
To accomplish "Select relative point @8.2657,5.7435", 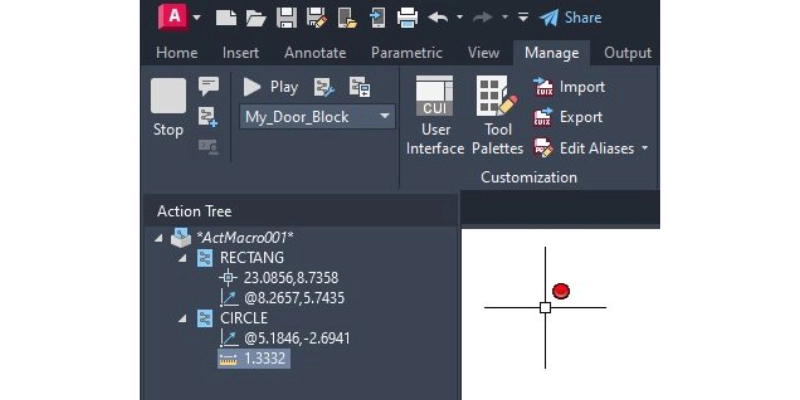I will (x=294, y=298).
